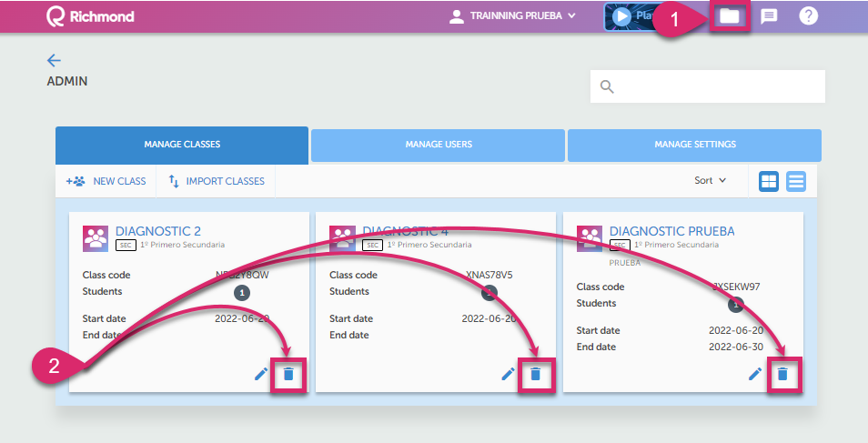Image resolution: width=868 pixels, height=443 pixels.
Task: Switch to the Manage Users tab
Action: [439, 145]
